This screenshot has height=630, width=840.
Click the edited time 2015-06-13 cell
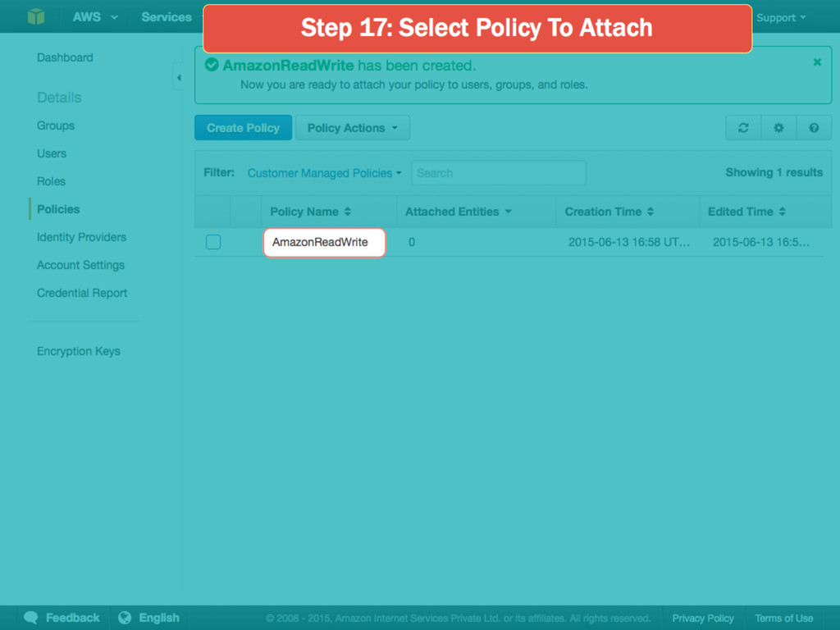[760, 242]
